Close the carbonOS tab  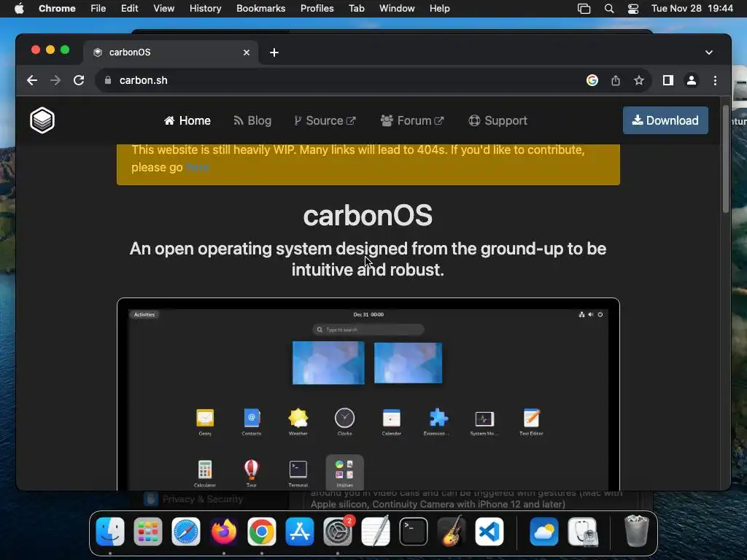click(x=247, y=52)
